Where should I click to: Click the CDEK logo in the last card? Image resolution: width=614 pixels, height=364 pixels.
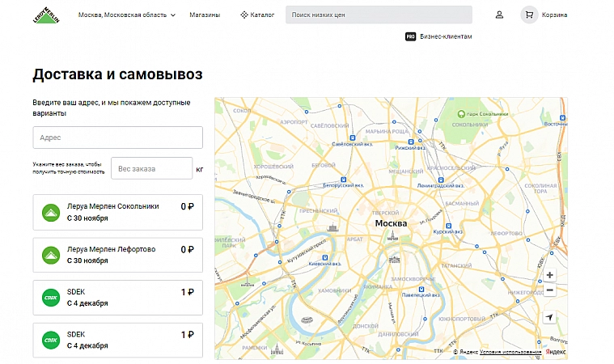click(x=51, y=340)
